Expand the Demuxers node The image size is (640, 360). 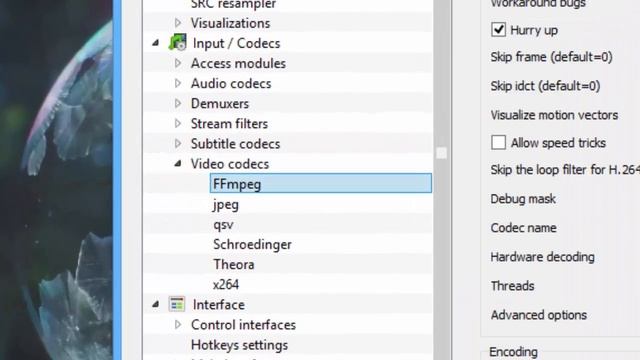pos(178,103)
